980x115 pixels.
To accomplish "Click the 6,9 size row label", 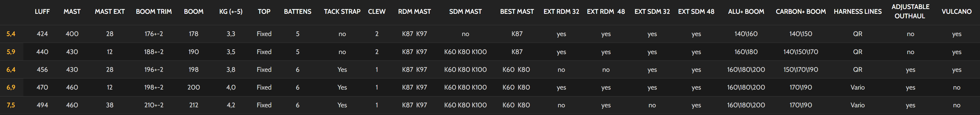I will tap(11, 88).
